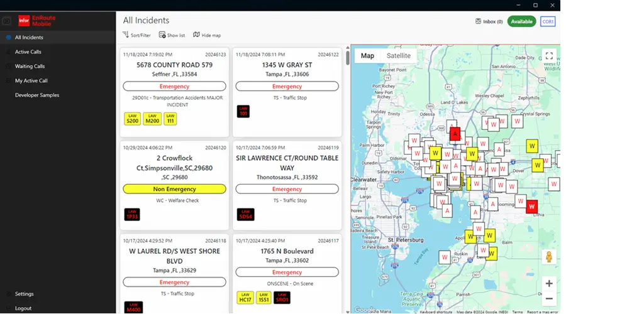The height and width of the screenshot is (314, 644).
Task: Switch to Map view tab
Action: tap(367, 56)
